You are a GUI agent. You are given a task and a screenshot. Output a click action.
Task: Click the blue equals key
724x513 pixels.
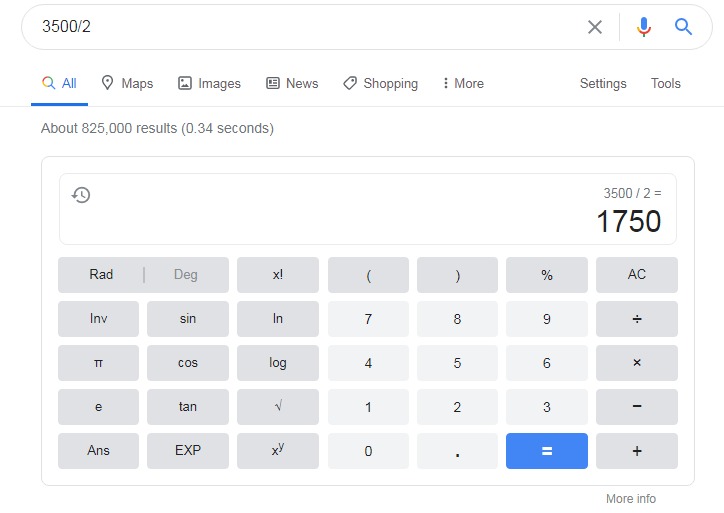pos(547,451)
